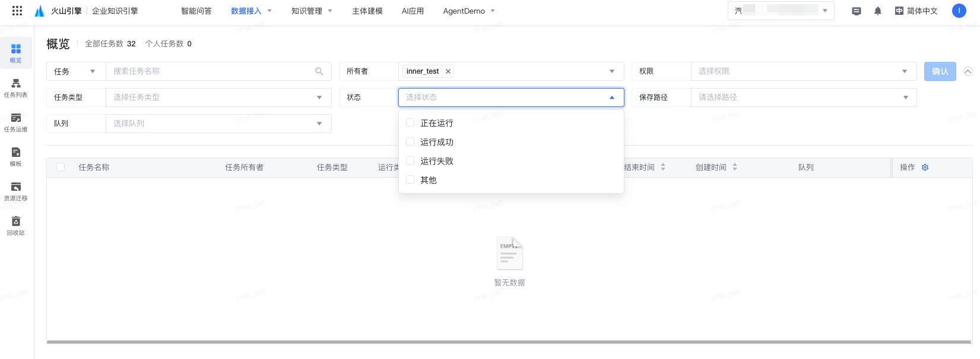The image size is (980, 359).
Task: Check the 正在运行 status option
Action: [x=410, y=123]
